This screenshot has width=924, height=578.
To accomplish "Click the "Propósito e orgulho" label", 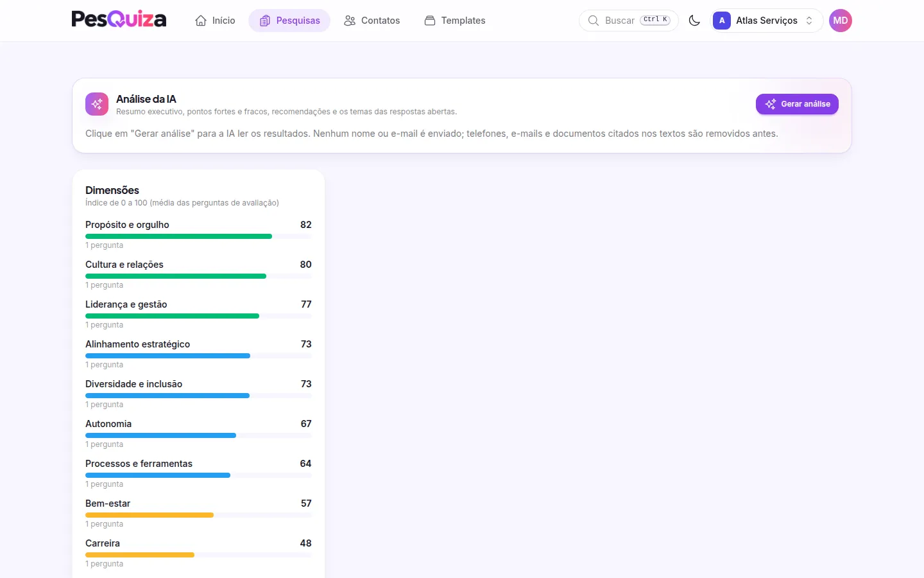I will click(x=127, y=225).
